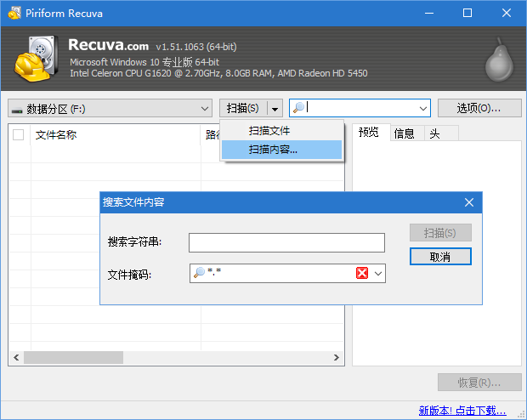
Task: Click the magnifier icon in file mask field
Action: (199, 272)
